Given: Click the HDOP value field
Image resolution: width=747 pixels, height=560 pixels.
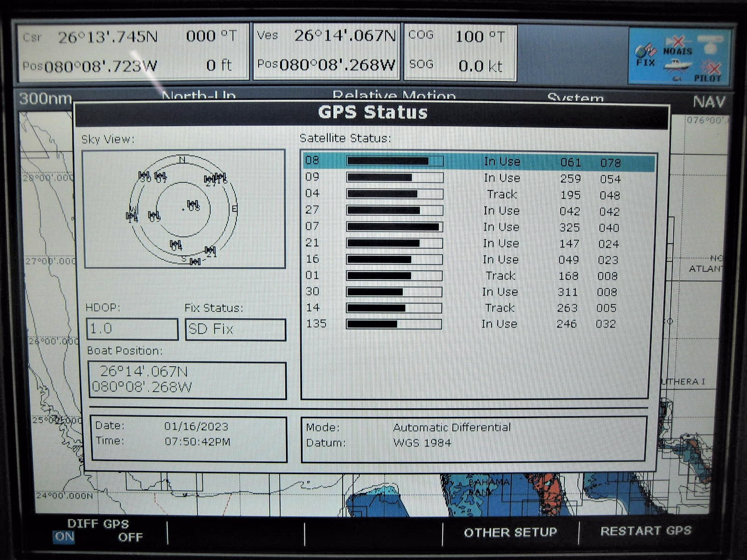Looking at the screenshot, I should tap(132, 329).
